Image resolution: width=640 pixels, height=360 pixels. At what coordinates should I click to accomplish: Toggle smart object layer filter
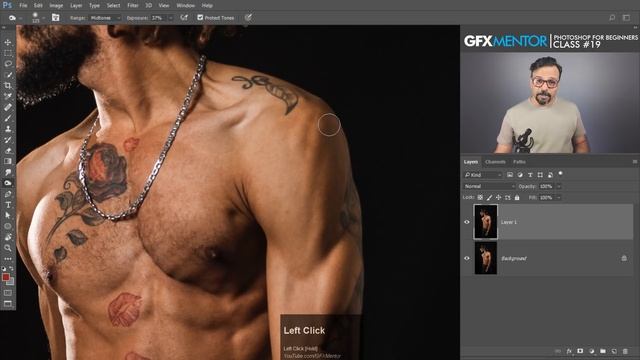(550, 175)
